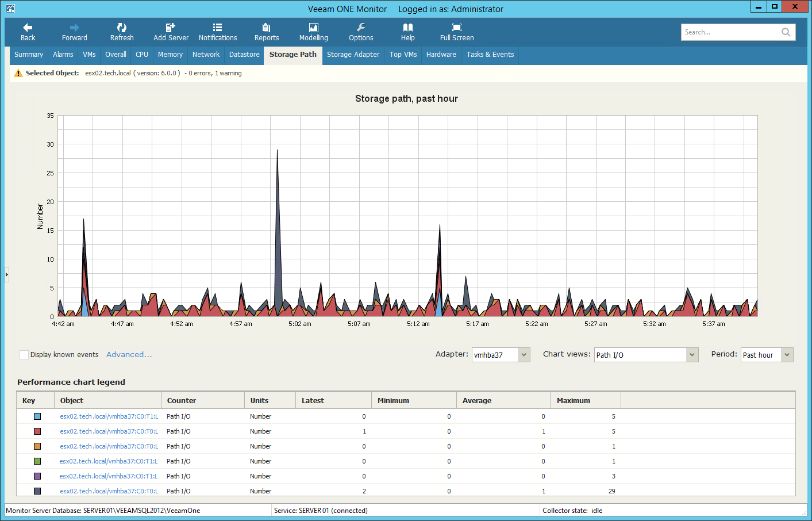Click the orange legend key swatch
Image resolution: width=812 pixels, height=521 pixels.
point(37,446)
